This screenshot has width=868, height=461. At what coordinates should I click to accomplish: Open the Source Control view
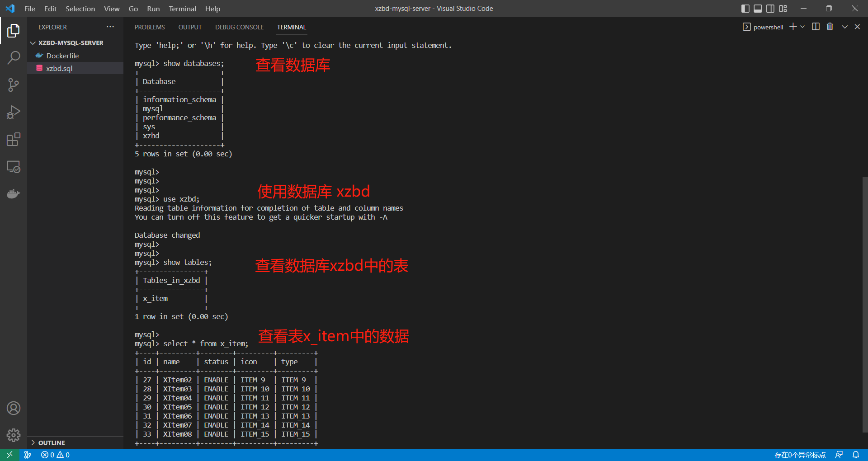14,85
